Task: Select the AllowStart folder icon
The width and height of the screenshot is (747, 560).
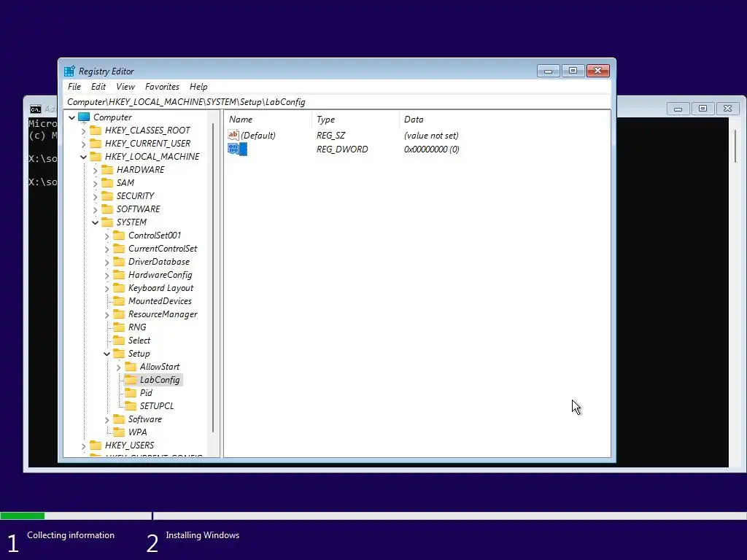Action: (x=131, y=367)
